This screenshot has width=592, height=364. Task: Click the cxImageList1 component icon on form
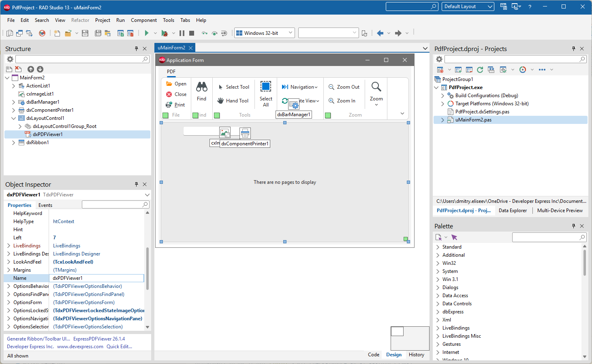[225, 132]
